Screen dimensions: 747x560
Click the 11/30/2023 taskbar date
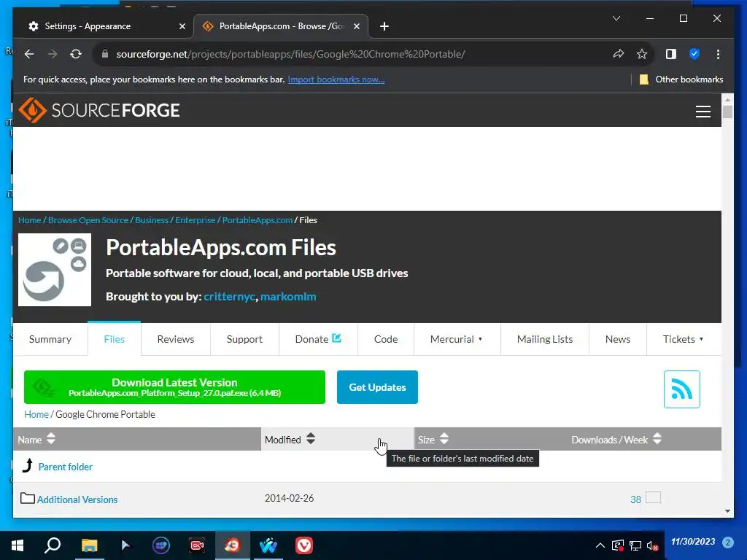click(x=693, y=542)
